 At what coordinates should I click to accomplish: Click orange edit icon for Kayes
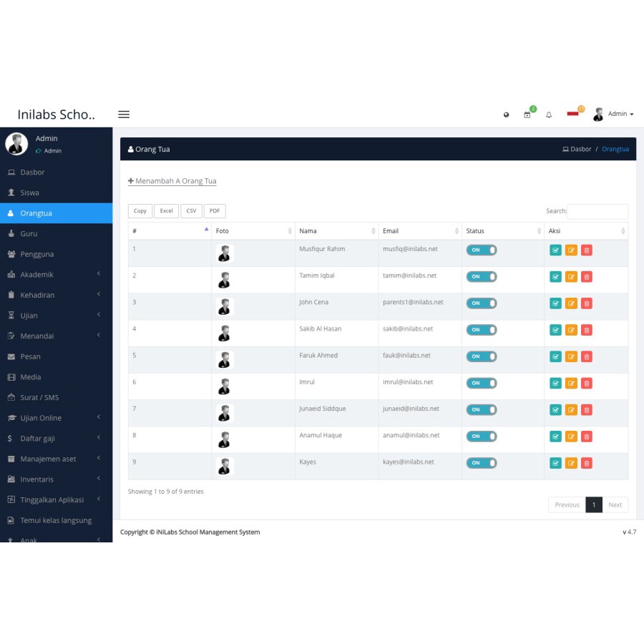click(571, 463)
